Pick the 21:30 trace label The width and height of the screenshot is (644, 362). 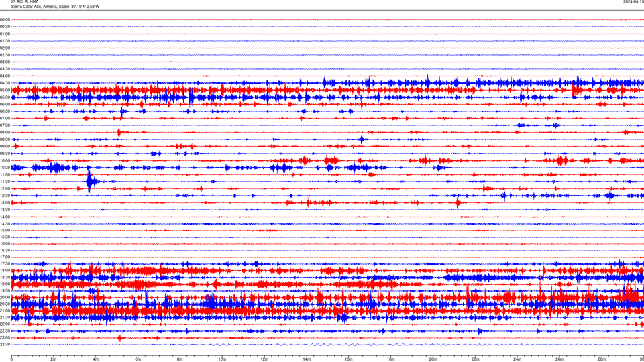click(5, 317)
